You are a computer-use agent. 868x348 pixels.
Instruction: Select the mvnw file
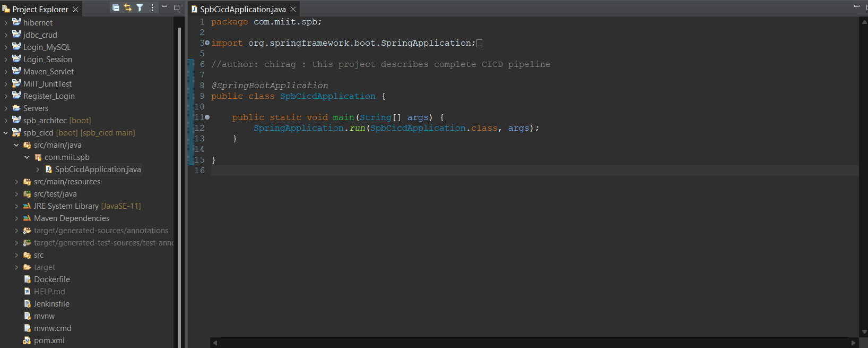(45, 316)
